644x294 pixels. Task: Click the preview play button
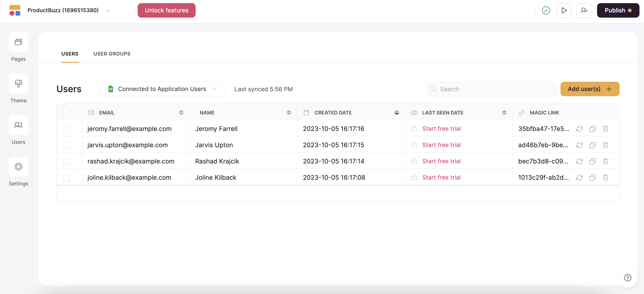click(563, 11)
